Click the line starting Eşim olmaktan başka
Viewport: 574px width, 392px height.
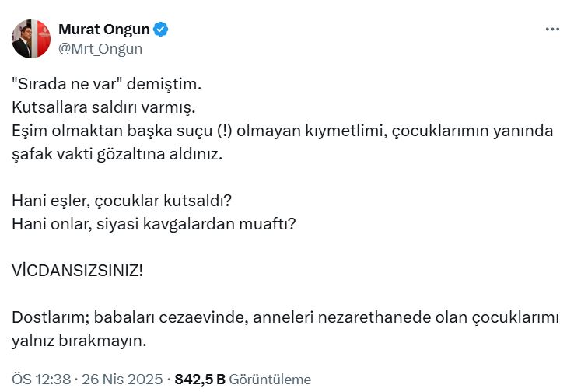point(282,131)
